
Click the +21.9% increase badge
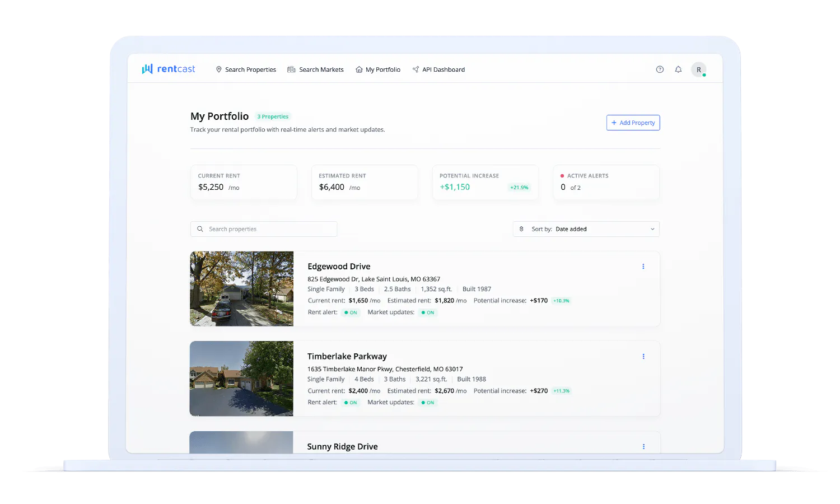click(519, 188)
